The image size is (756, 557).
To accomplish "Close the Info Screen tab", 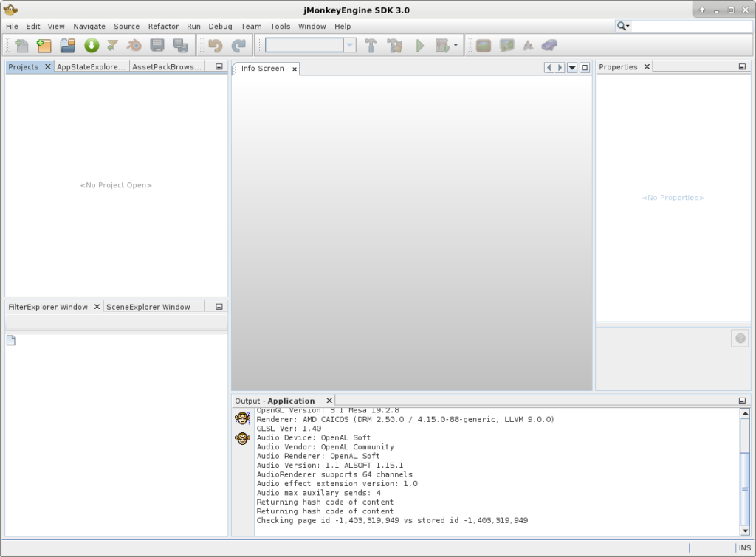I will point(294,69).
